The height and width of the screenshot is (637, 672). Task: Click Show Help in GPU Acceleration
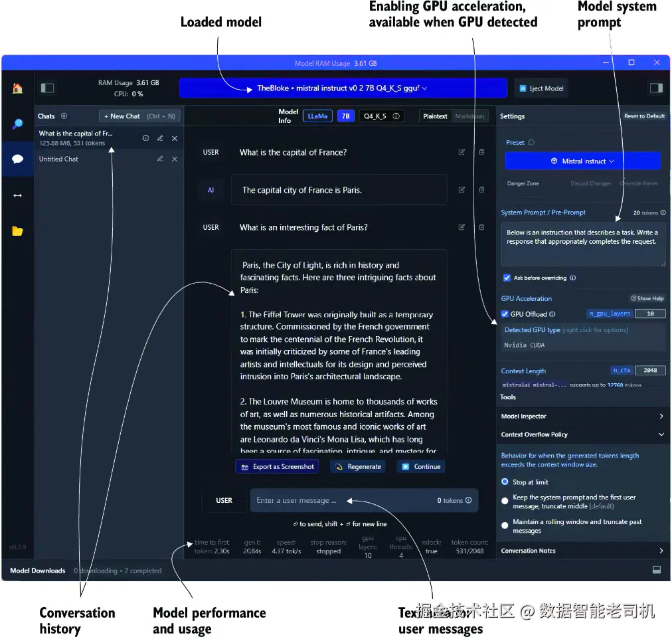click(647, 298)
